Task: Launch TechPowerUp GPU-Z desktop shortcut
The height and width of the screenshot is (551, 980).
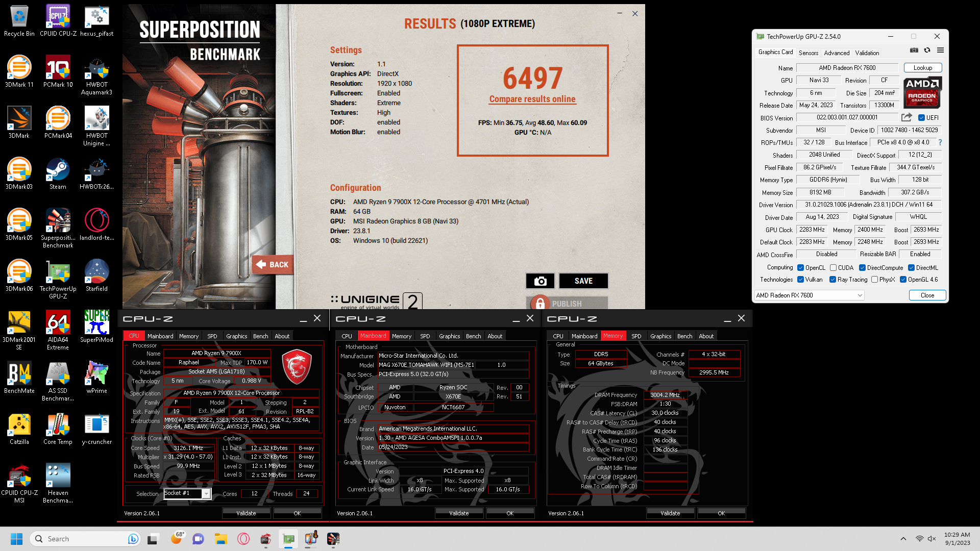Action: [x=58, y=280]
